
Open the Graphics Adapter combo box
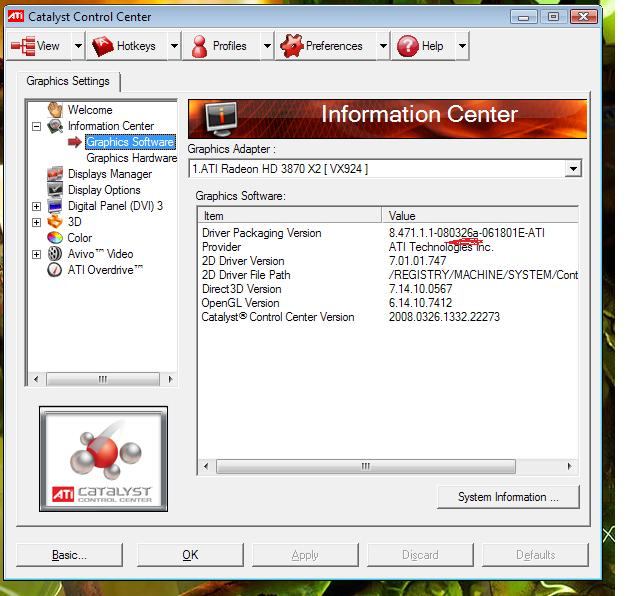click(x=385, y=169)
